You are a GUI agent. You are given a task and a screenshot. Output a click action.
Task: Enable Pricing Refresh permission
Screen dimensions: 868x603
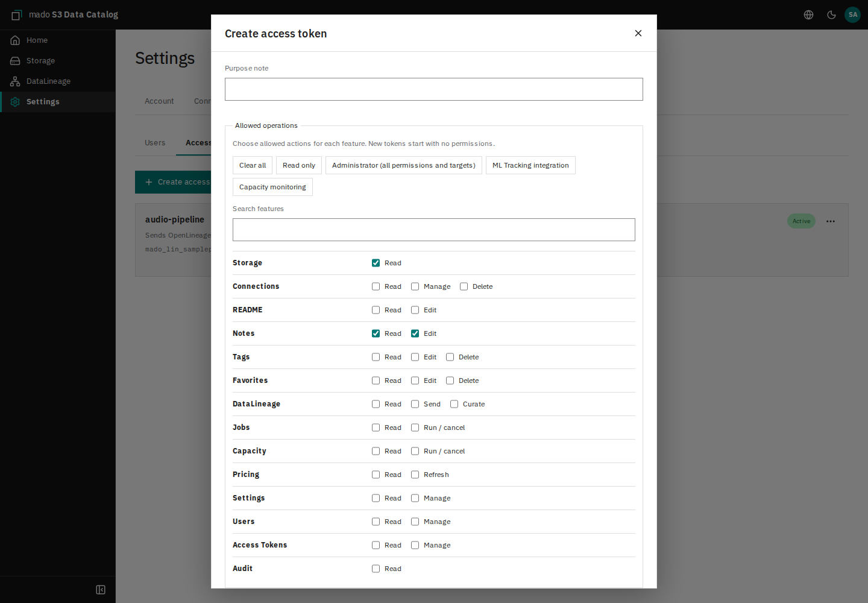pyautogui.click(x=415, y=475)
